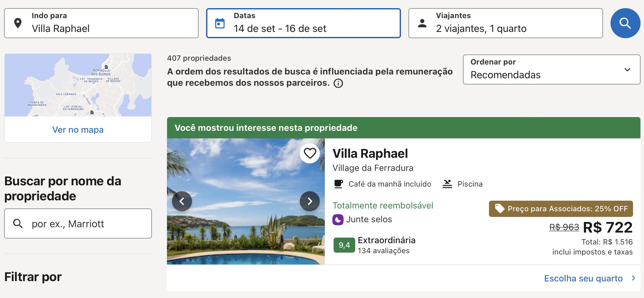
Task: Click the Búzios map thumbnail
Action: [78, 85]
